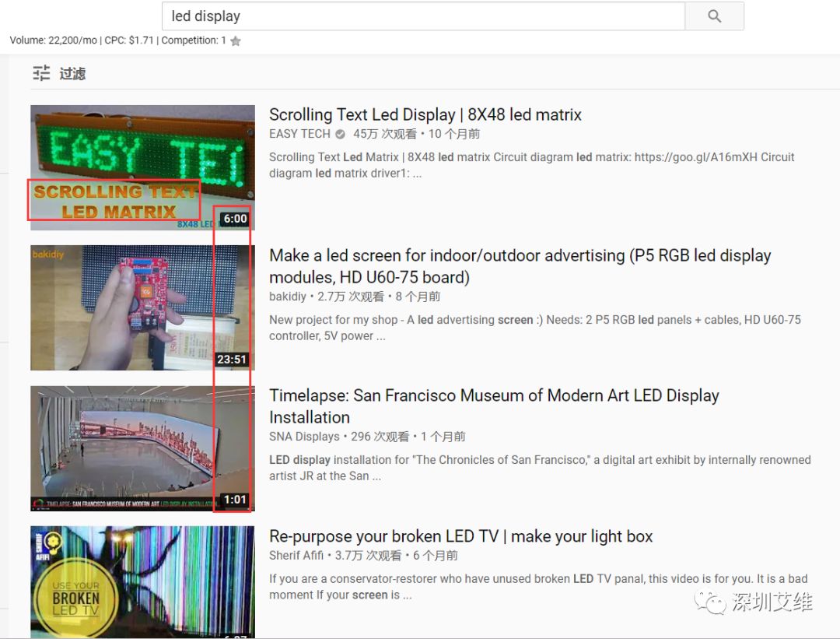
Task: Click 'If you are a conservator-restorer' description
Action: 538,587
